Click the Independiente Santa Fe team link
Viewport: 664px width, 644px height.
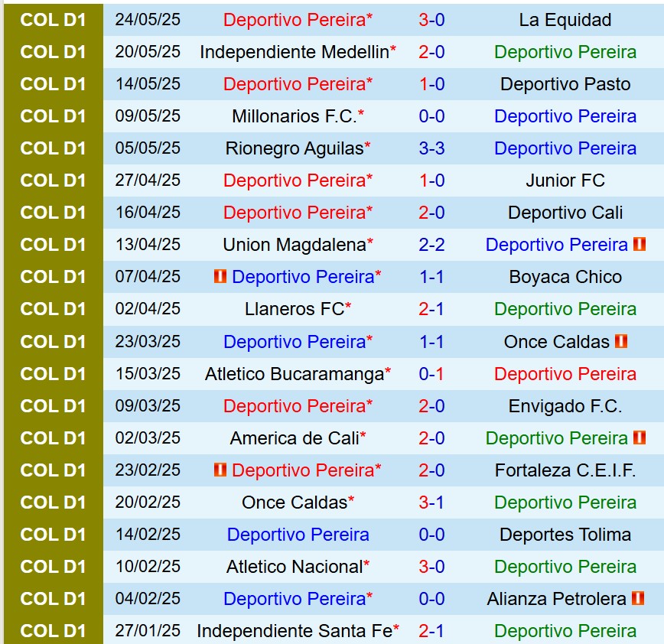point(294,630)
